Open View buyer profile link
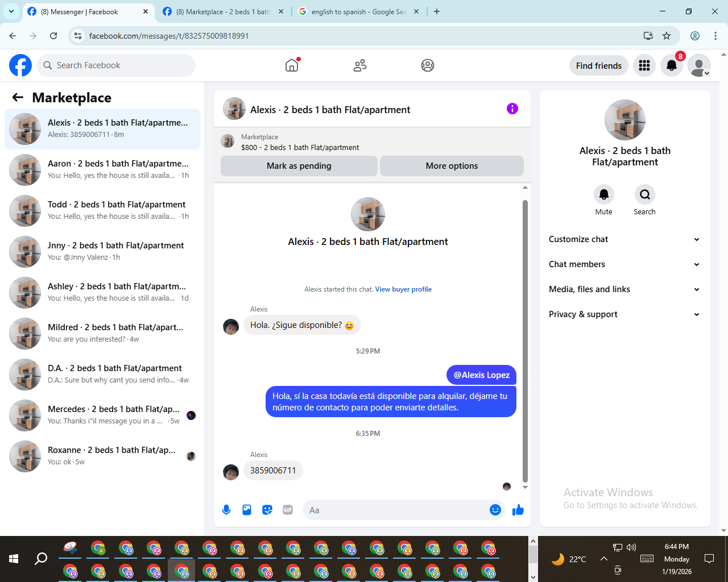Viewport: 728px width, 582px height. point(403,289)
